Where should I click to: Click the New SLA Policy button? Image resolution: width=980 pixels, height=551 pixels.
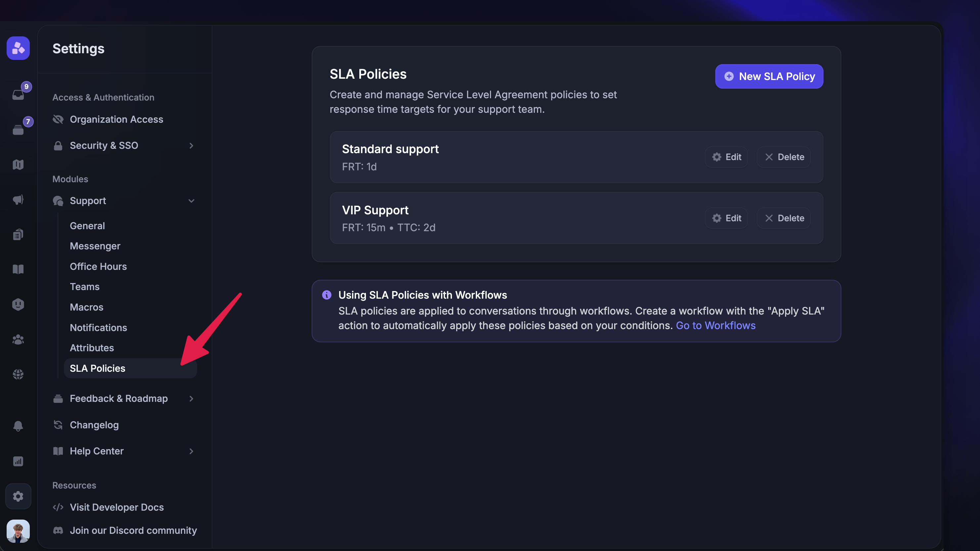(769, 76)
